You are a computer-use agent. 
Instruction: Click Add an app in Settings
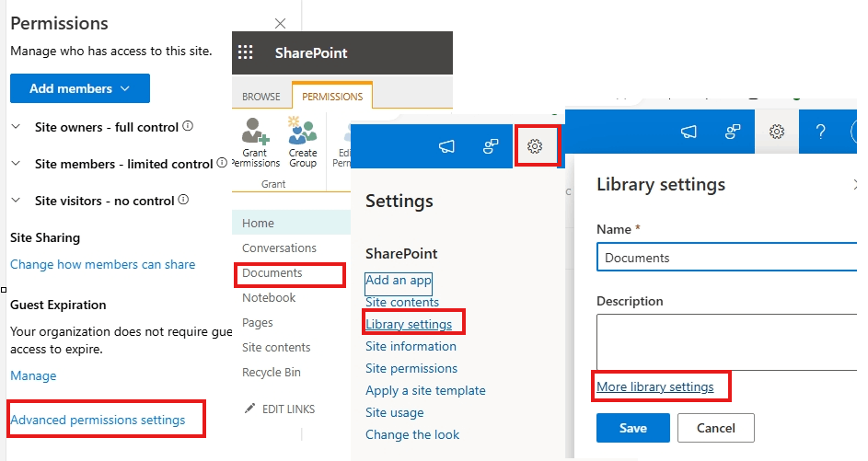point(398,281)
